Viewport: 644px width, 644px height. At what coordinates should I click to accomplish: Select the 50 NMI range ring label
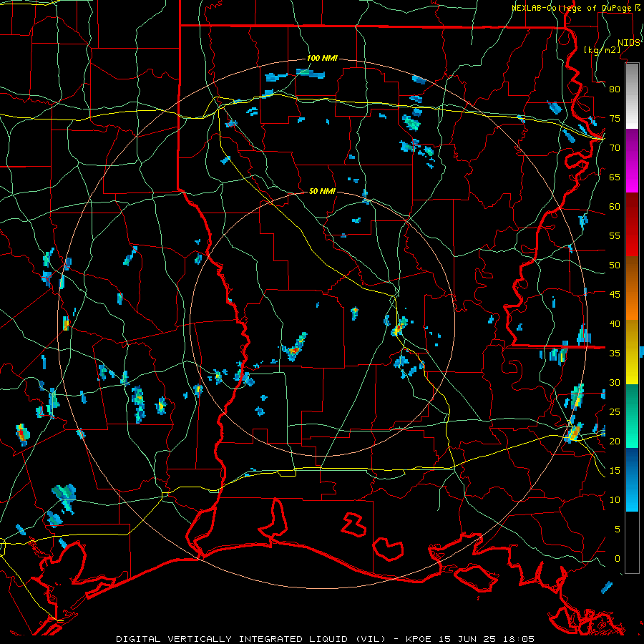(x=323, y=191)
